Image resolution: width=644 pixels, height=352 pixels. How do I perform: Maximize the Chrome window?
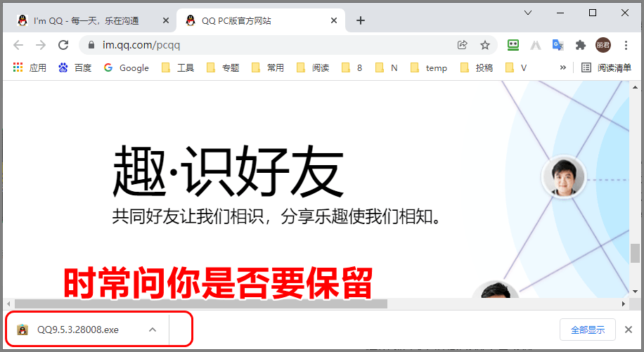coord(593,13)
